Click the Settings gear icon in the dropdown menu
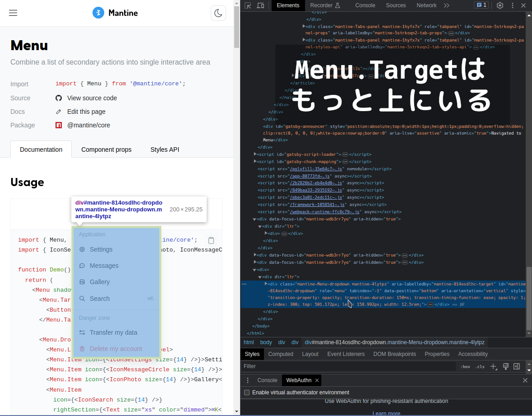Image resolution: width=532 pixels, height=416 pixels. click(82, 249)
